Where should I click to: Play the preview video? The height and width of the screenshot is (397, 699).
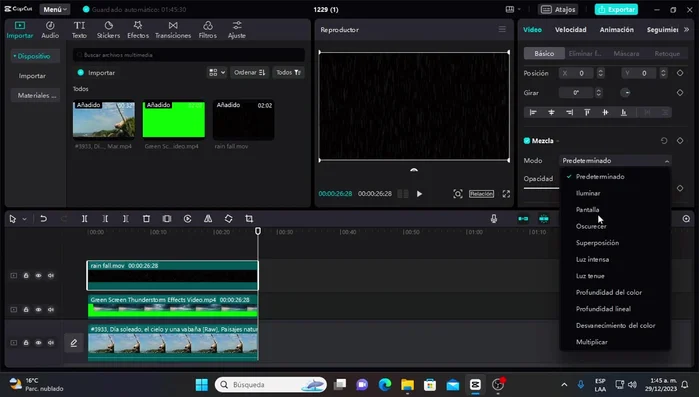coord(419,194)
